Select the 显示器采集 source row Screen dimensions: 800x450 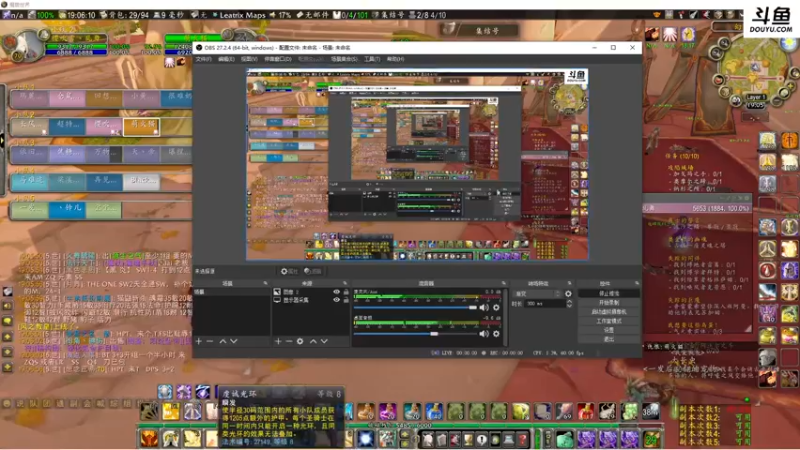coord(311,300)
